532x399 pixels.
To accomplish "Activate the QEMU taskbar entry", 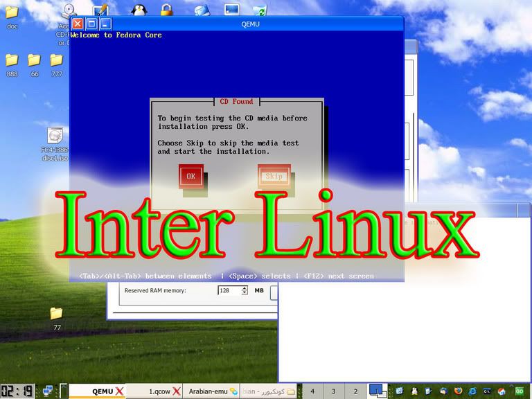I will (x=97, y=391).
